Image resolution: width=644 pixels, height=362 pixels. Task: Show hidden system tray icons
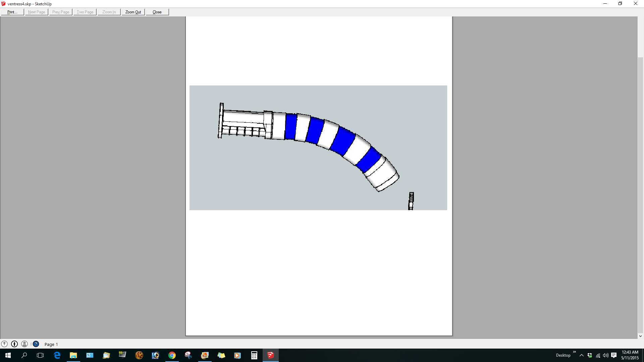(582, 355)
